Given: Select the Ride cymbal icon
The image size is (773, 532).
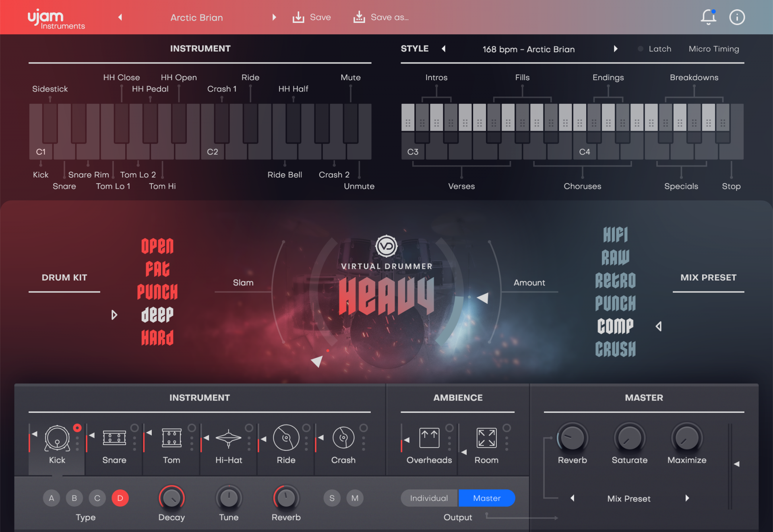Looking at the screenshot, I should pos(286,438).
